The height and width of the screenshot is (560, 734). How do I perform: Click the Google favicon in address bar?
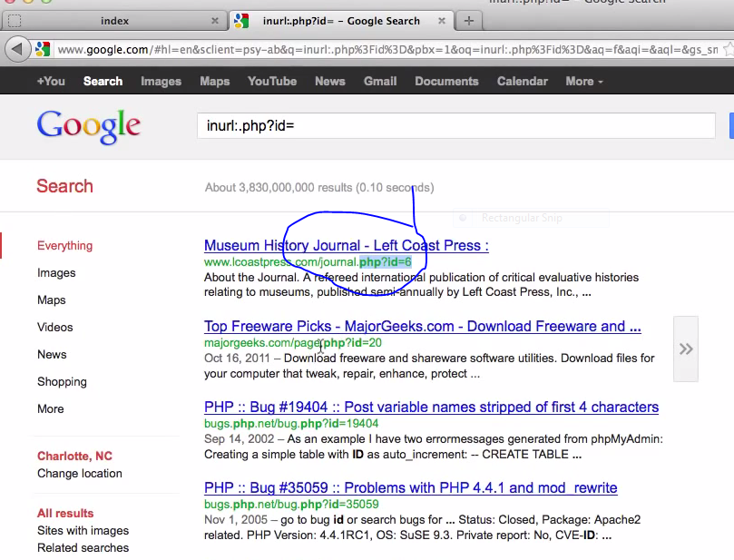click(43, 49)
